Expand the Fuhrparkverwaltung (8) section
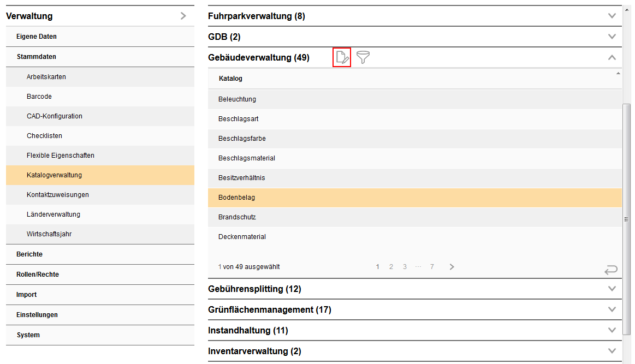This screenshot has width=635, height=364. [x=612, y=16]
